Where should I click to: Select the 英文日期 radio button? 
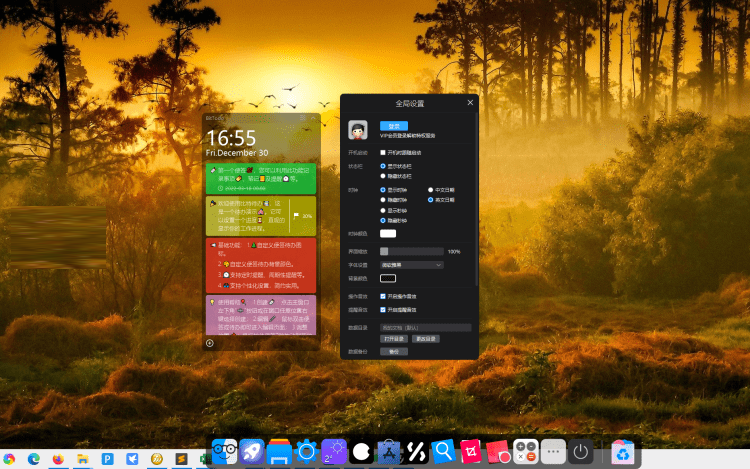(430, 200)
